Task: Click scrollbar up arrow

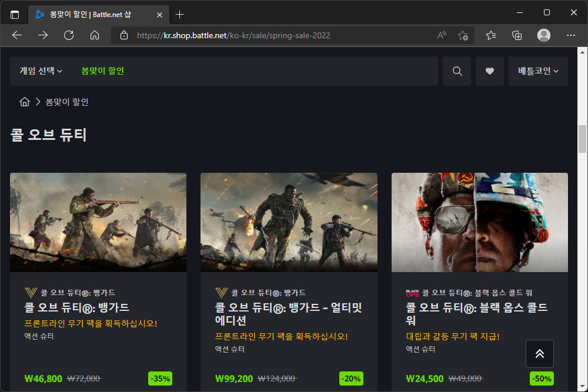Action: (582, 52)
